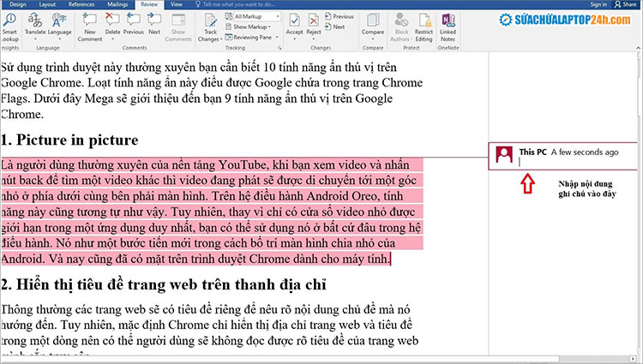Reject the tracked change
643x364 pixels.
(314, 24)
